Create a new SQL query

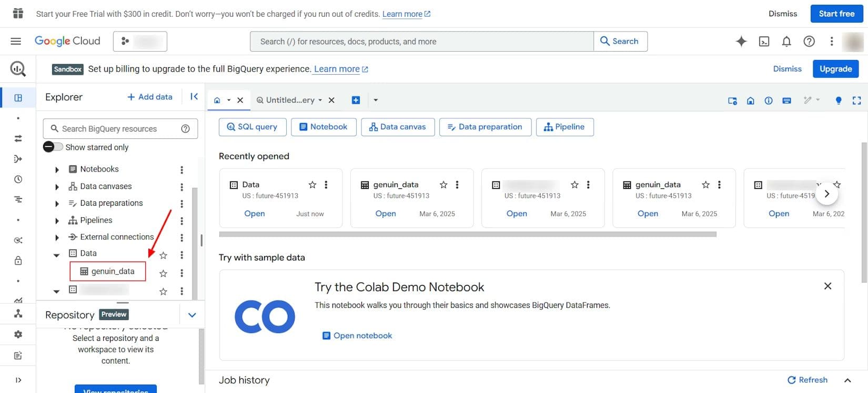coord(253,127)
